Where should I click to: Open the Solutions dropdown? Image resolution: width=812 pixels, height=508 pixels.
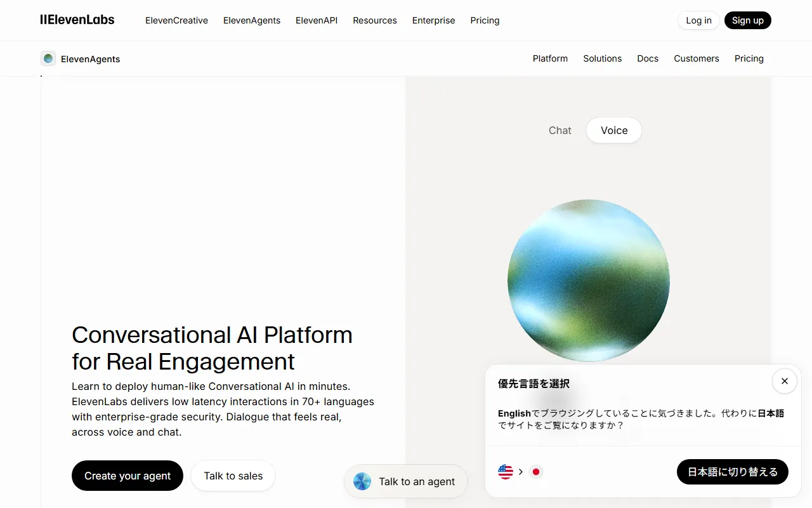[602, 58]
